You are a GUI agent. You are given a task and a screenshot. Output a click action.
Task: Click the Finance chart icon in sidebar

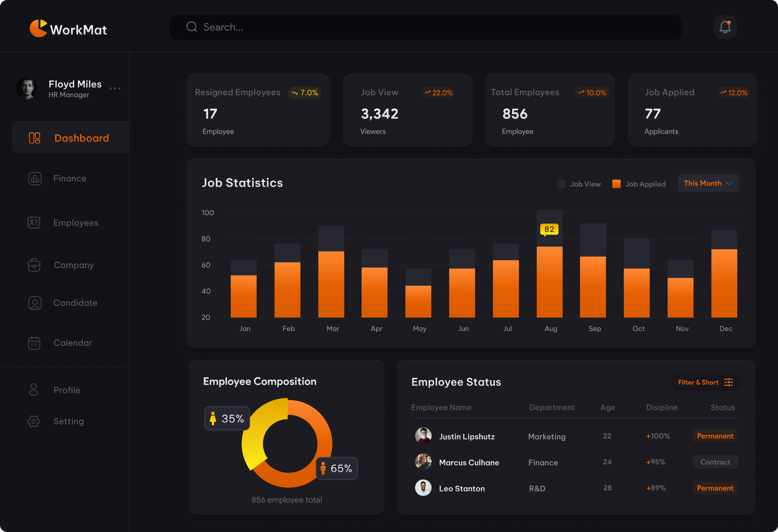pos(35,179)
